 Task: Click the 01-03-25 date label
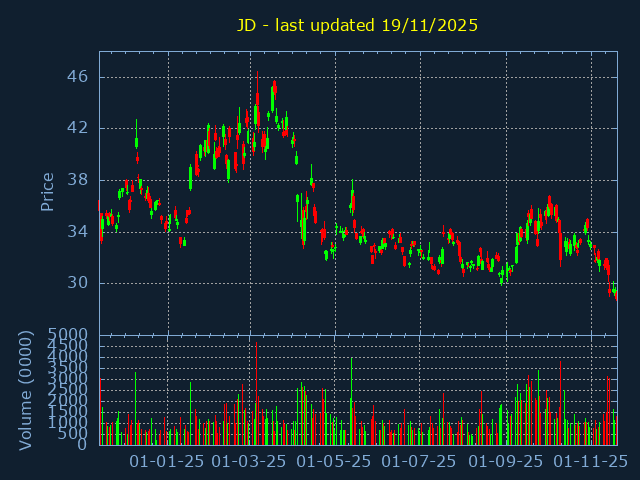tap(250, 462)
